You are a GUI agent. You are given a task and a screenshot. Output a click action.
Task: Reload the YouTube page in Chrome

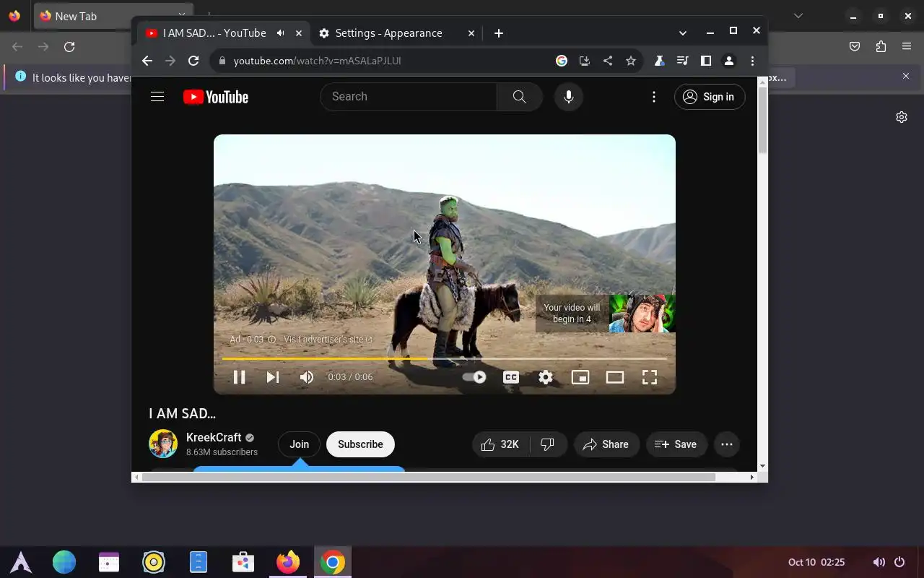193,61
